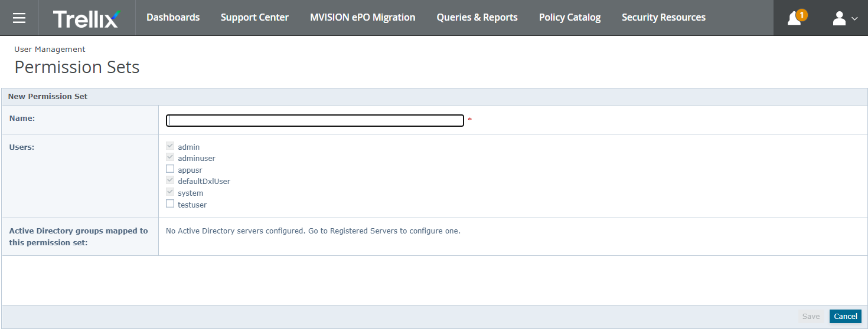The width and height of the screenshot is (868, 329).
Task: Toggle the adminuser checkbox
Action: point(170,157)
